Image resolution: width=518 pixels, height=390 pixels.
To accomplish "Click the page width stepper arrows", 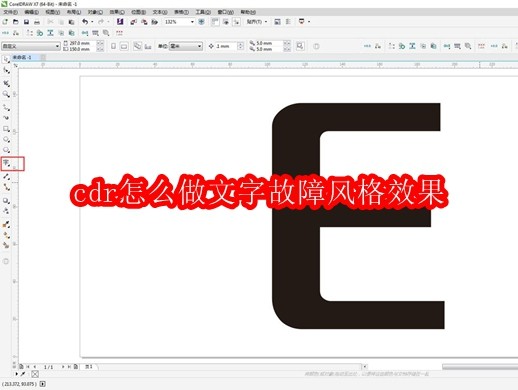I will (100, 43).
